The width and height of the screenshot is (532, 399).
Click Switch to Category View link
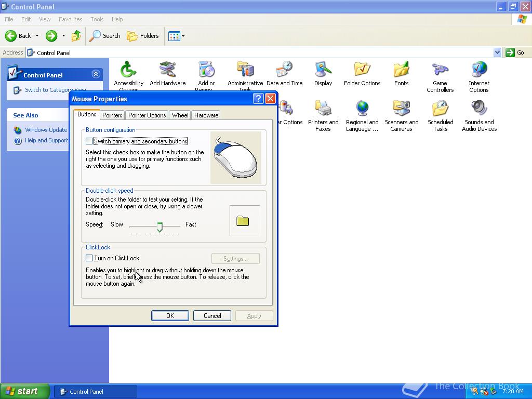(x=55, y=90)
